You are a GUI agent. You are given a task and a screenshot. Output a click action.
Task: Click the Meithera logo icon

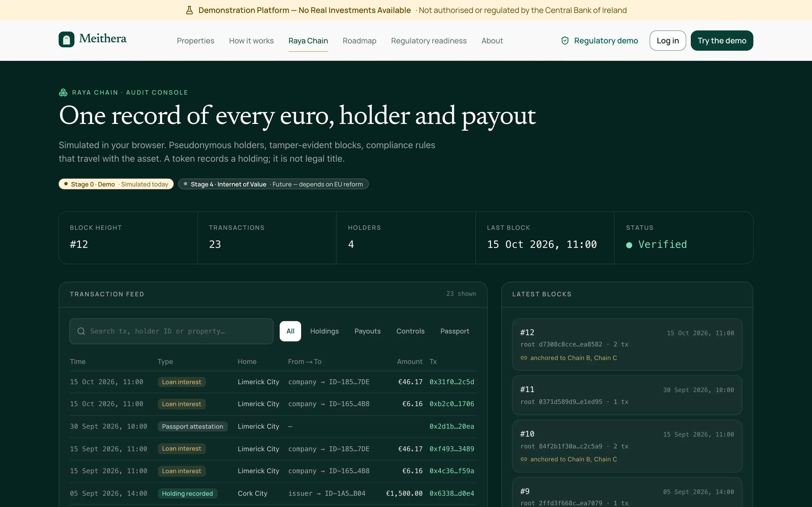67,39
